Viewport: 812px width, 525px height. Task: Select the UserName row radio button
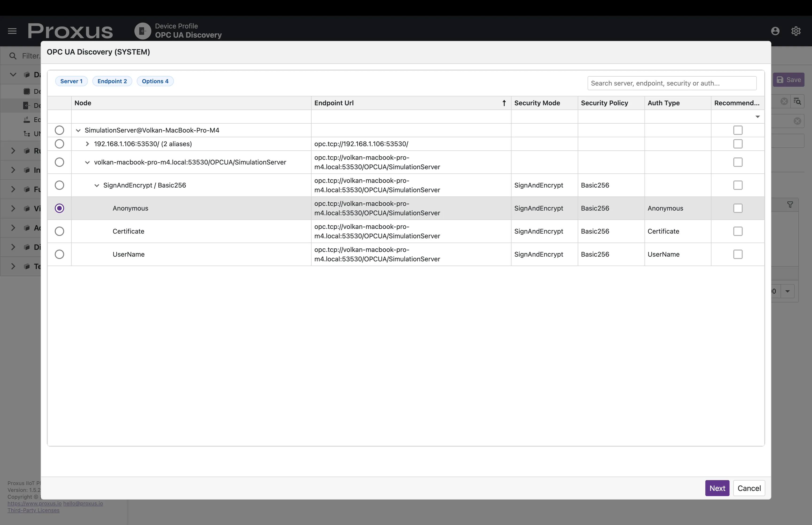pyautogui.click(x=59, y=254)
